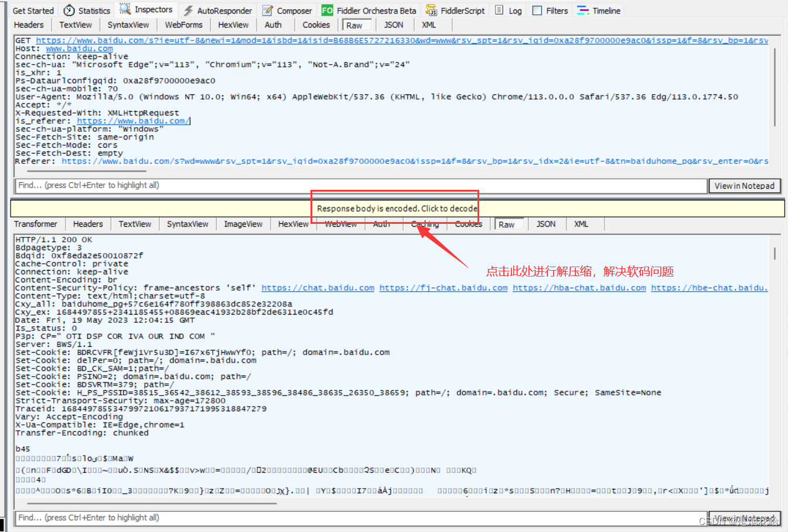Click 'Content-Encoding: br' header line
Viewport: 788px width, 532px height.
pos(66,279)
